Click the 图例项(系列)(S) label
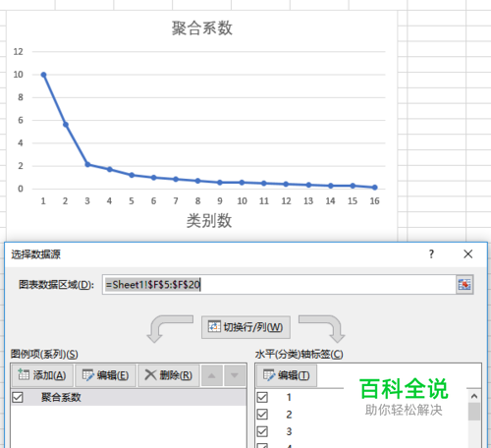The height and width of the screenshot is (448, 491). click(44, 354)
